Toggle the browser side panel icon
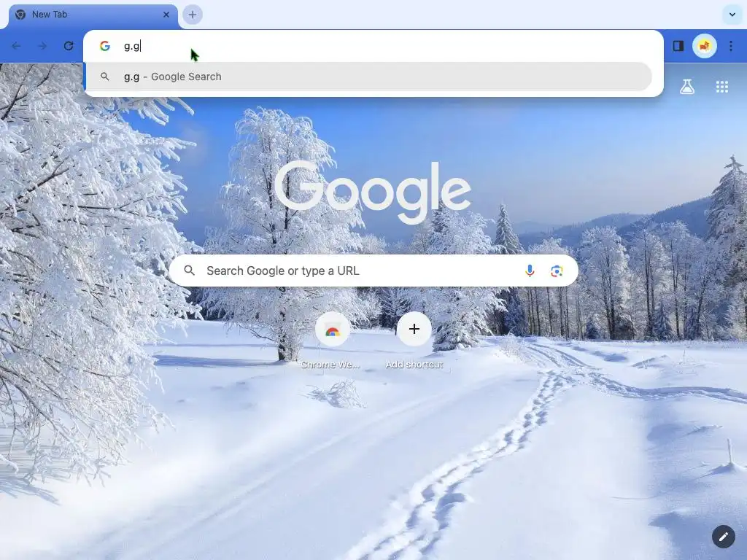The width and height of the screenshot is (747, 560). pos(678,46)
